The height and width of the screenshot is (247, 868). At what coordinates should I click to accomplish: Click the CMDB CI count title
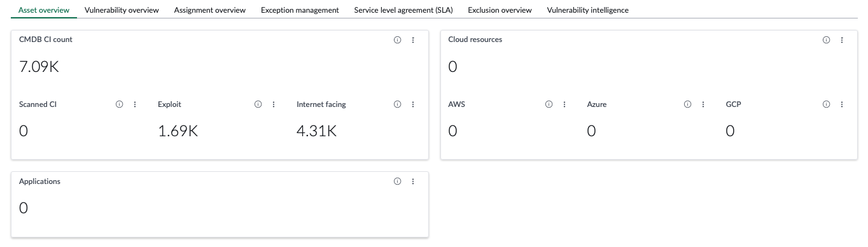click(46, 39)
